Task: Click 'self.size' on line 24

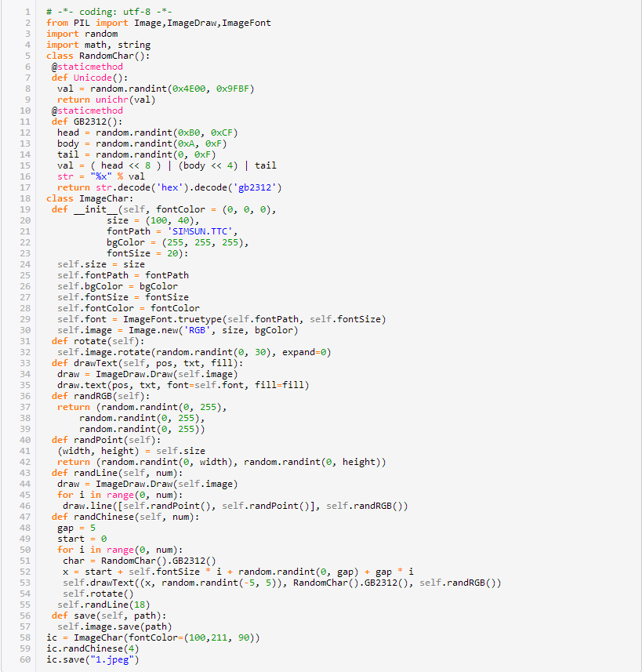Action: [82, 264]
